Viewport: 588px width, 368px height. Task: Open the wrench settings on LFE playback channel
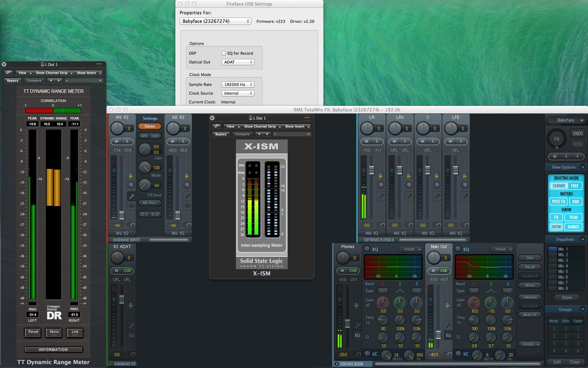tap(465, 196)
